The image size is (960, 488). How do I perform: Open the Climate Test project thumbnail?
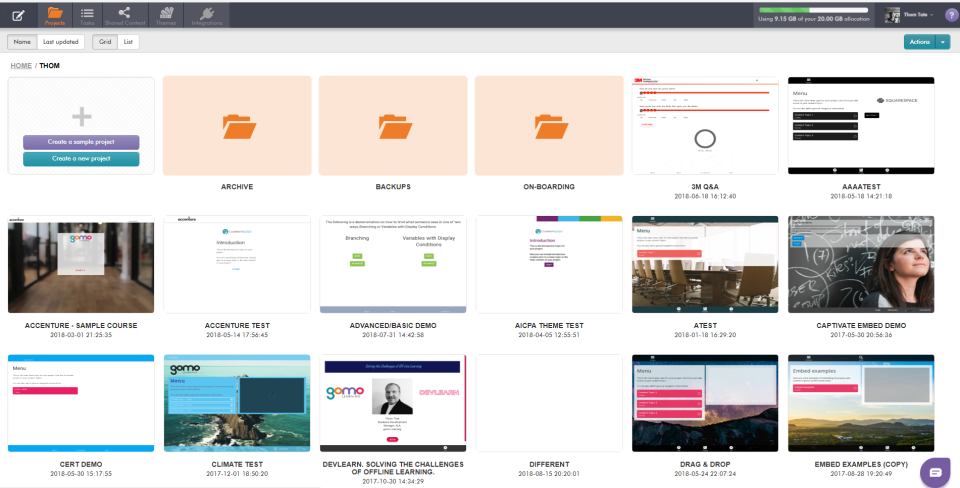coord(237,403)
